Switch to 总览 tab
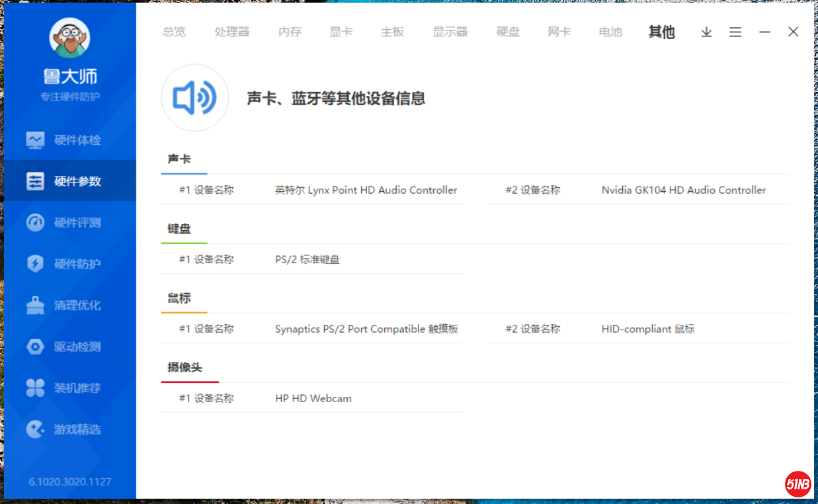 174,32
